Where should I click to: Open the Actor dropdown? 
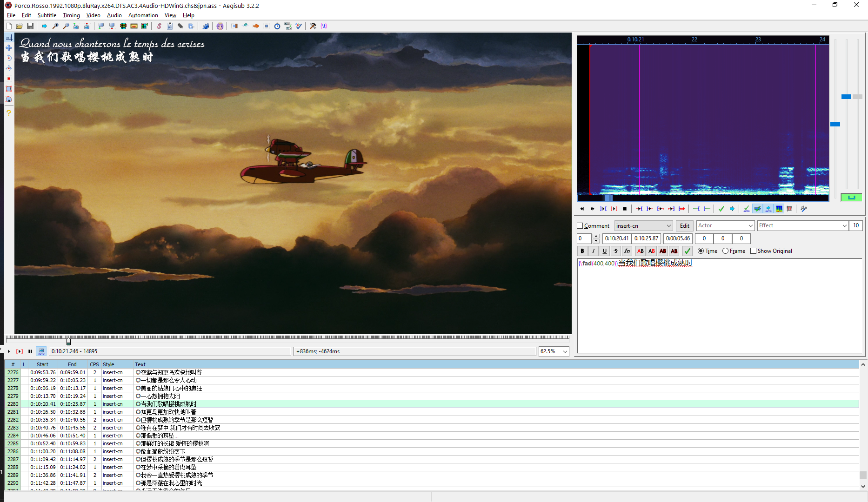[725, 225]
